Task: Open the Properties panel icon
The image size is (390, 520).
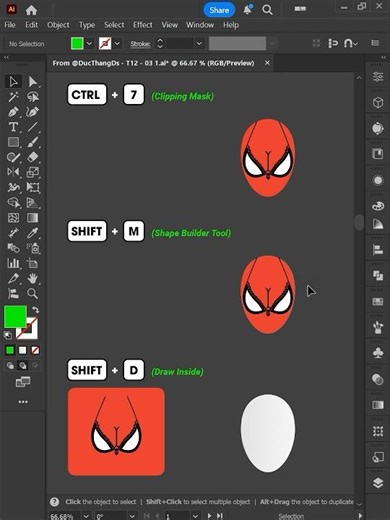Action: click(378, 77)
